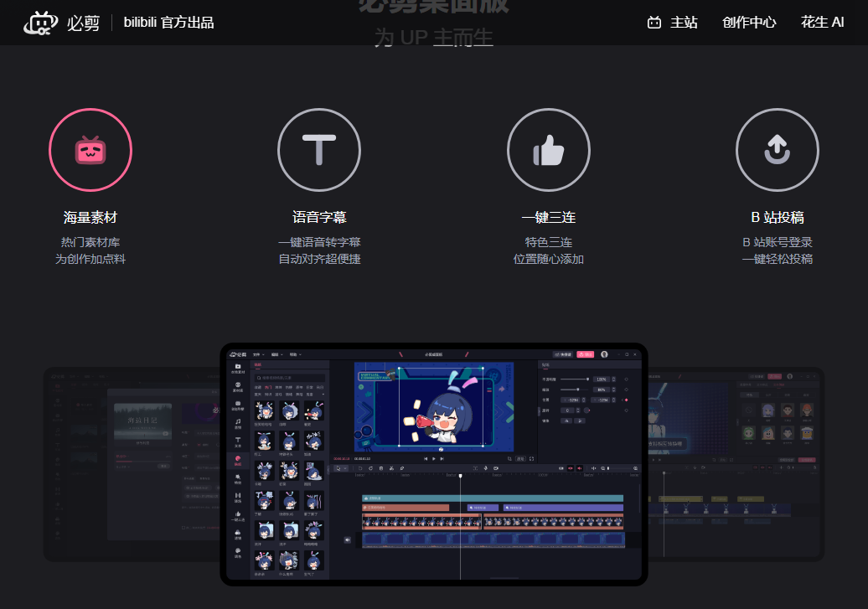Click the pink keyframe diamond in the properties panel

pyautogui.click(x=626, y=400)
